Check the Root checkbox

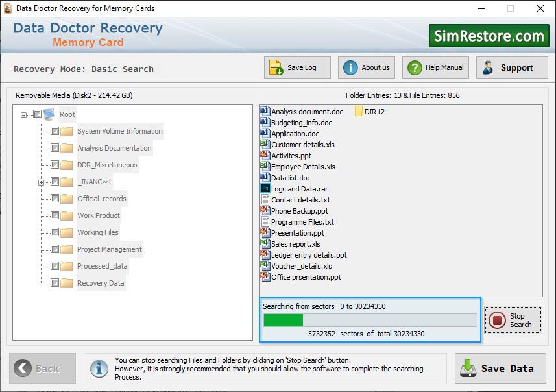pyautogui.click(x=37, y=114)
